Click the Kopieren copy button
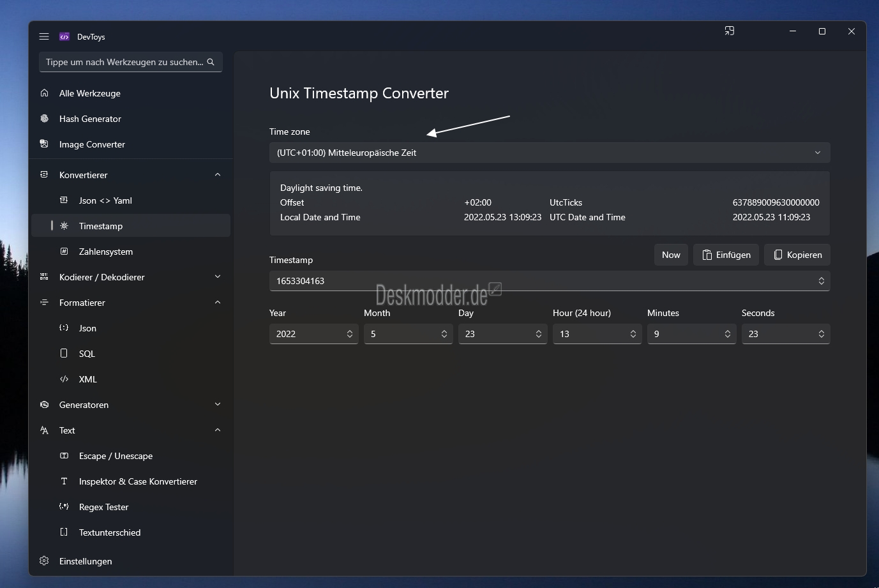 point(797,255)
